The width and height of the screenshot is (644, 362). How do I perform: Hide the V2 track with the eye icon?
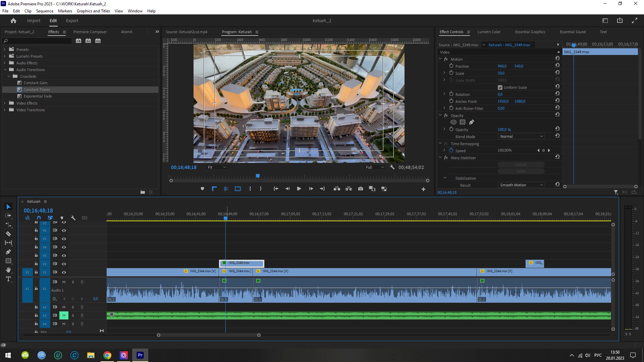pos(64,264)
